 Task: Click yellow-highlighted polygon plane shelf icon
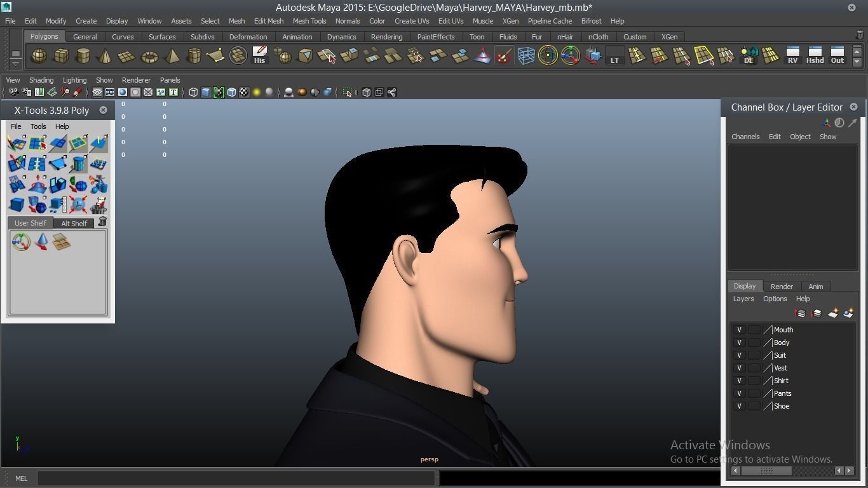(x=704, y=56)
